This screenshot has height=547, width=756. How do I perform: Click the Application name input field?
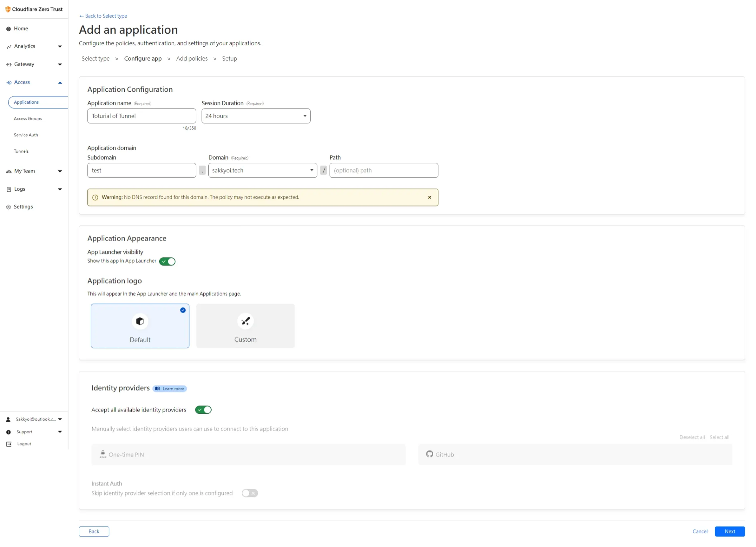tap(141, 116)
